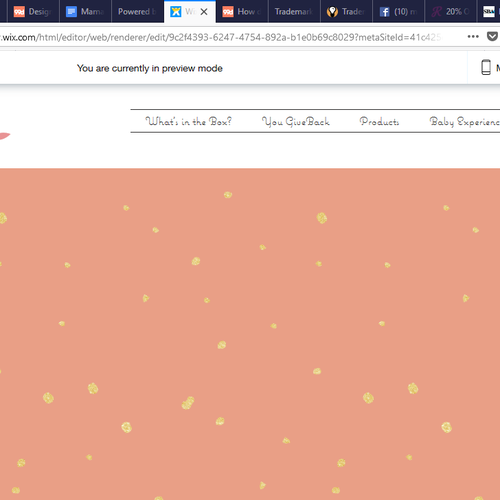Image resolution: width=500 pixels, height=500 pixels.
Task: Go to the You GiveBack page
Action: [x=296, y=121]
